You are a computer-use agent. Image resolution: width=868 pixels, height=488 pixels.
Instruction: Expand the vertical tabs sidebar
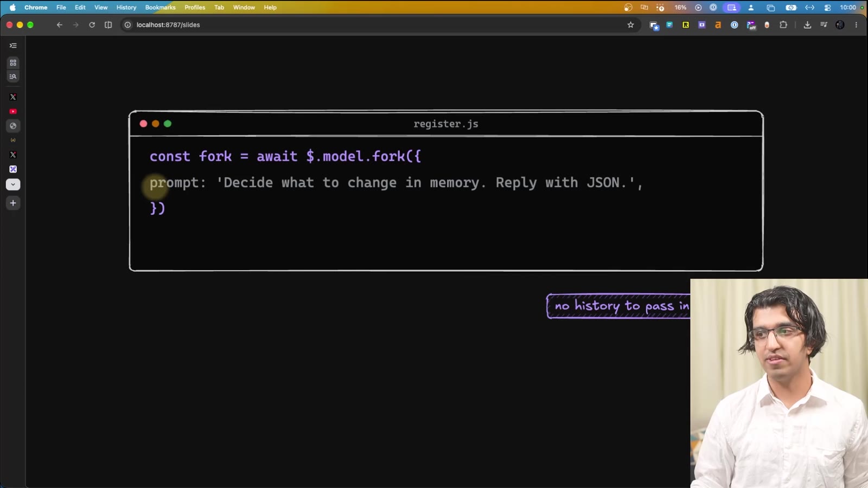pyautogui.click(x=13, y=46)
